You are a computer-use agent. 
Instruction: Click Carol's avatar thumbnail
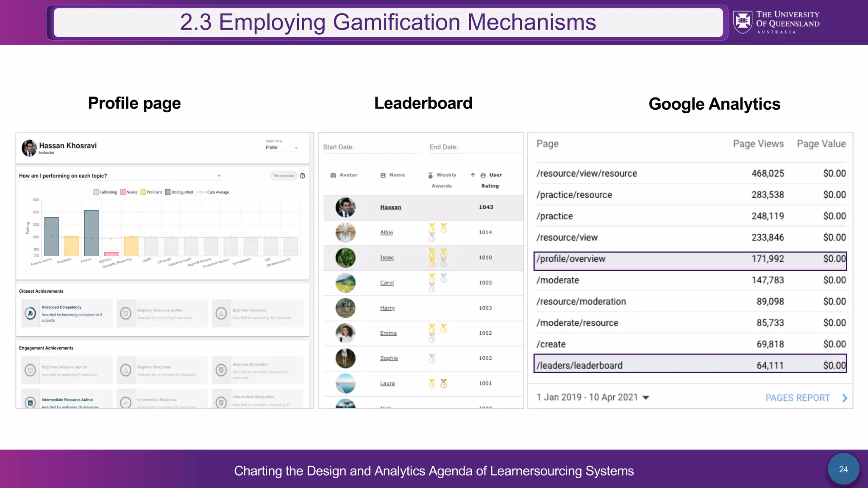coord(345,283)
